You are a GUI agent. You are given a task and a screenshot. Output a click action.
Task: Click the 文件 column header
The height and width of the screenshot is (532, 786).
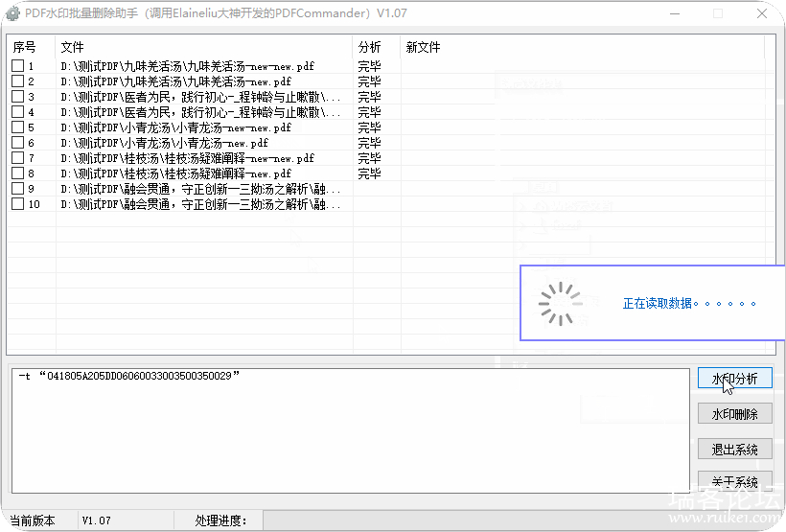(204, 47)
